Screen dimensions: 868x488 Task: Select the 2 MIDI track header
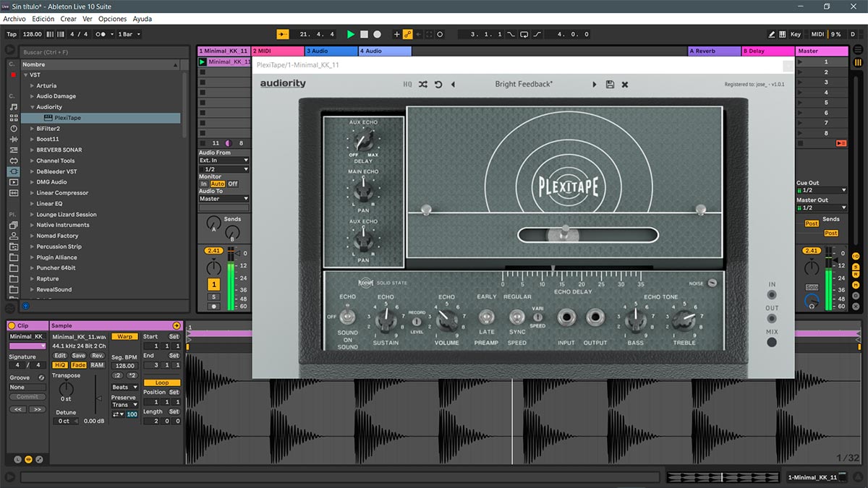pyautogui.click(x=278, y=51)
